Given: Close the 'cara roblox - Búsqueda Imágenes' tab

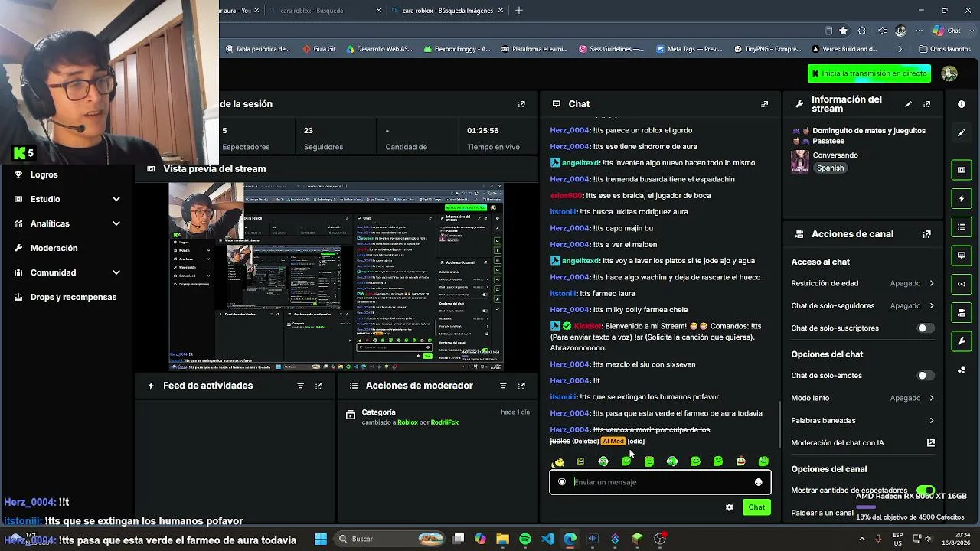Looking at the screenshot, I should click(x=501, y=11).
